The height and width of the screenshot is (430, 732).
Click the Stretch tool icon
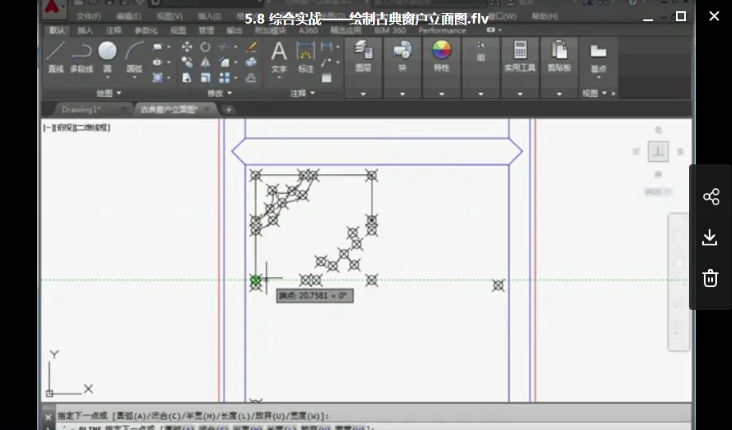click(187, 78)
